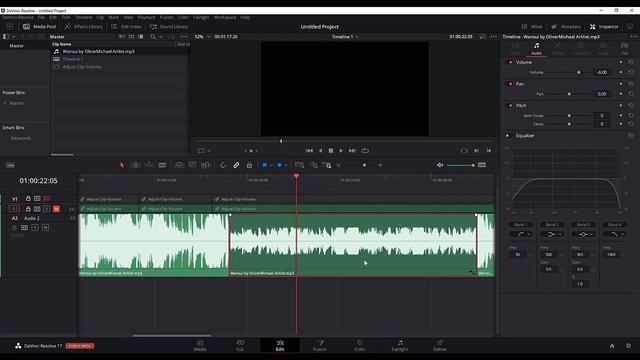The width and height of the screenshot is (640, 360).
Task: Select the Trim Edit Mode tool
Action: click(136, 165)
